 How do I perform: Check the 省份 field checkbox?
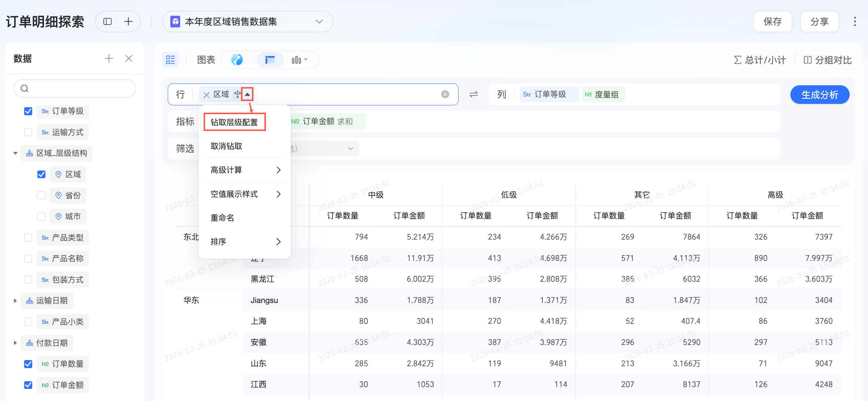point(41,195)
